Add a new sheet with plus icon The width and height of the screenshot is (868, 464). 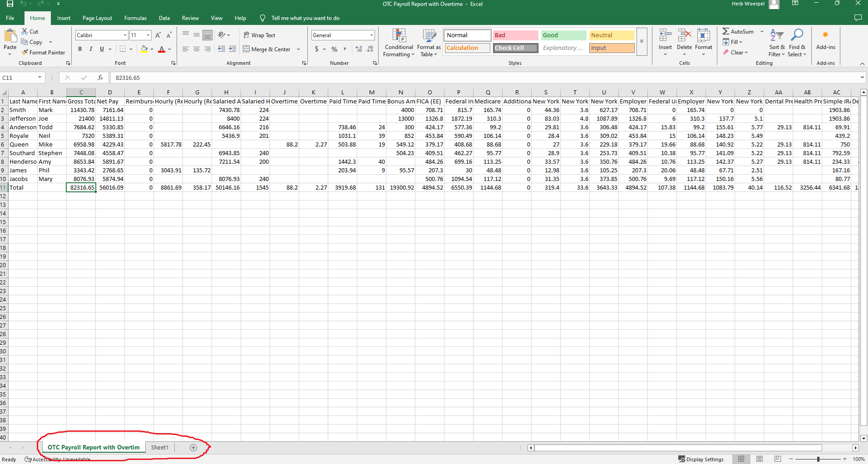pos(193,448)
